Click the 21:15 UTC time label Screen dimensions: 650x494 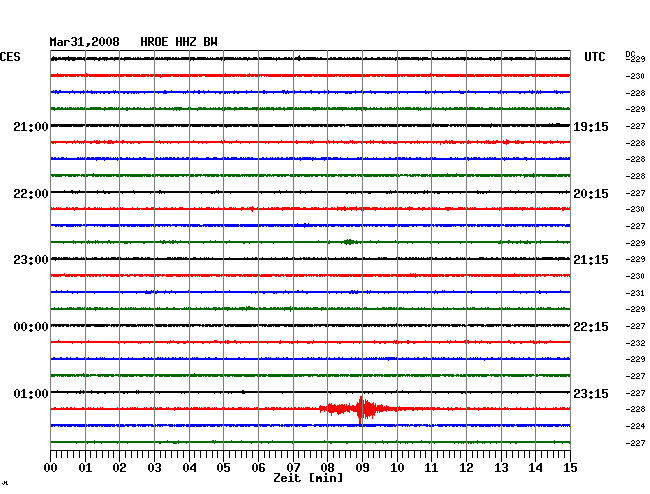coord(591,260)
